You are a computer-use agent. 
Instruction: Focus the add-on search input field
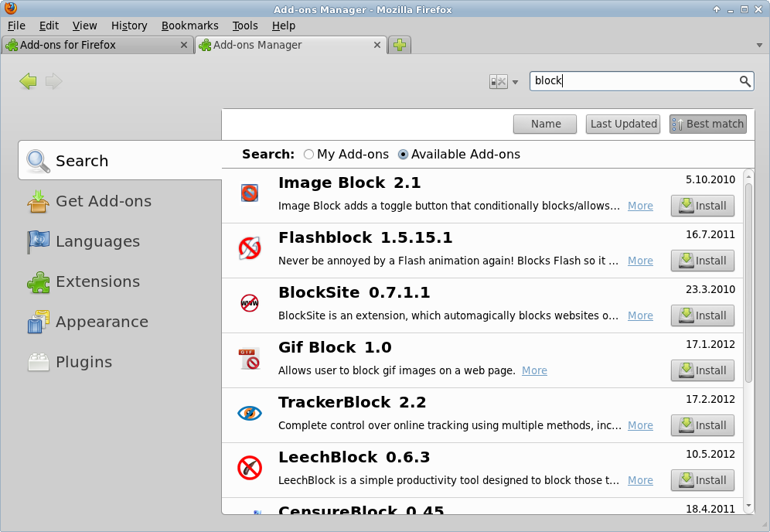click(x=642, y=81)
